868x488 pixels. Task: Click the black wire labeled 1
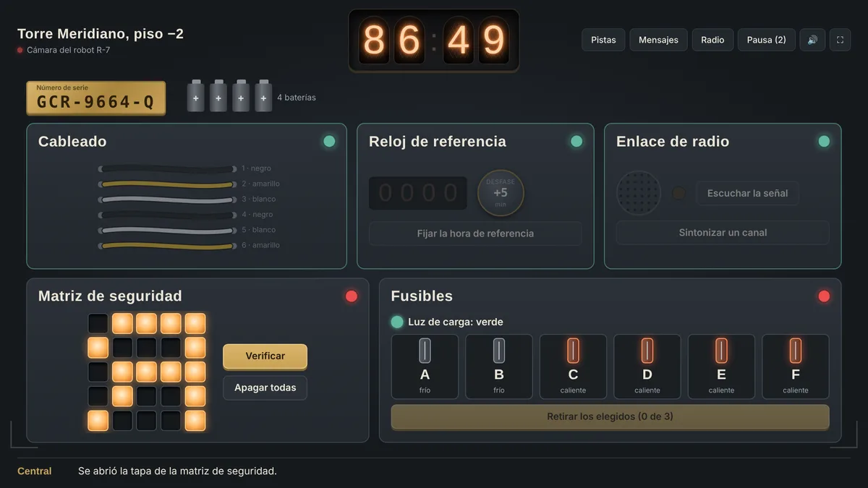pyautogui.click(x=167, y=169)
